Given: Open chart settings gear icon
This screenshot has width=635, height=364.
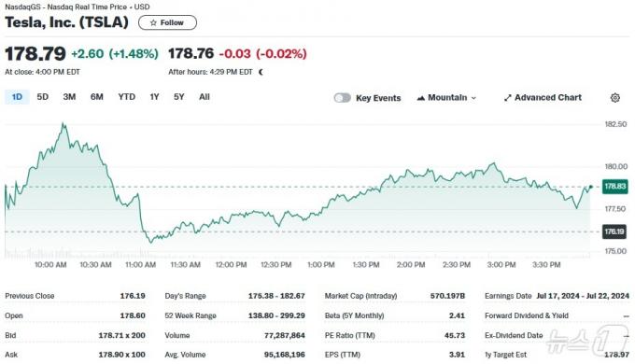Looking at the screenshot, I should pyautogui.click(x=615, y=98).
